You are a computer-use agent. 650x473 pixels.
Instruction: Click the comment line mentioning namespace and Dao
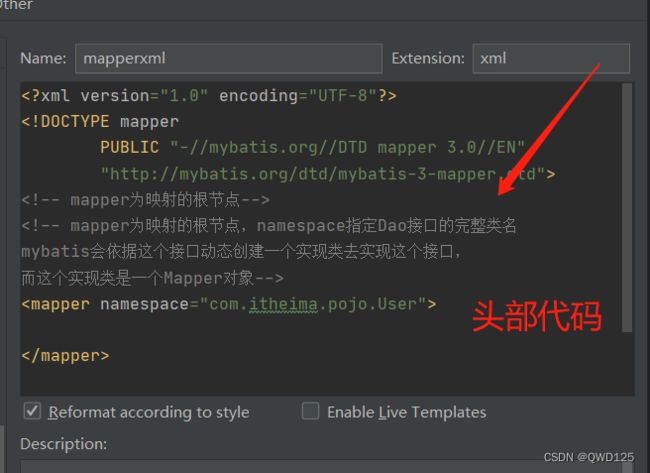click(268, 226)
